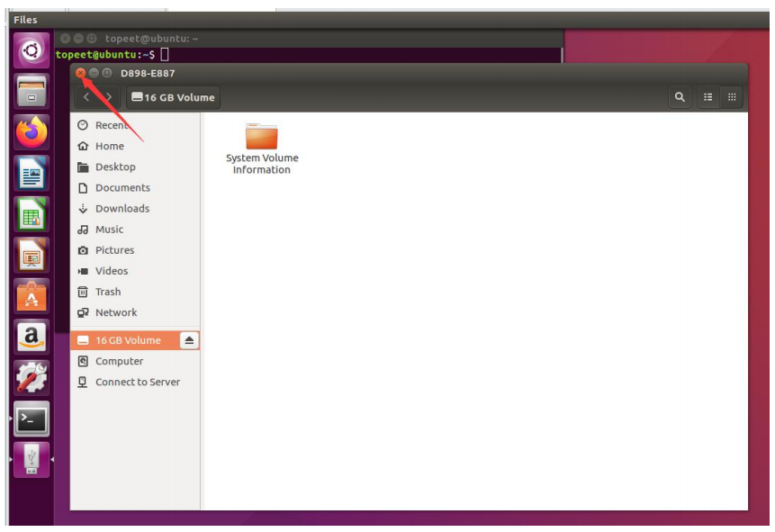The width and height of the screenshot is (775, 532).
Task: Go to Home in the sidebar
Action: pyautogui.click(x=135, y=146)
